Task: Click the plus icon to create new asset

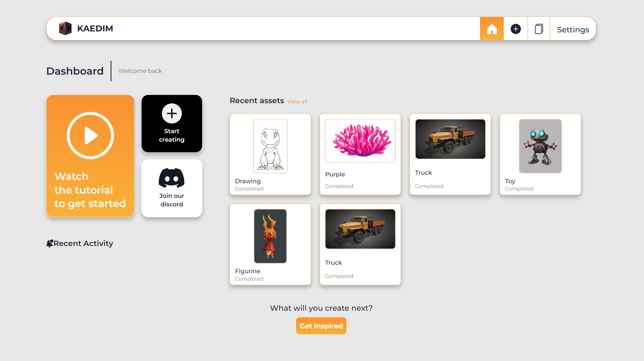Action: pos(516,29)
